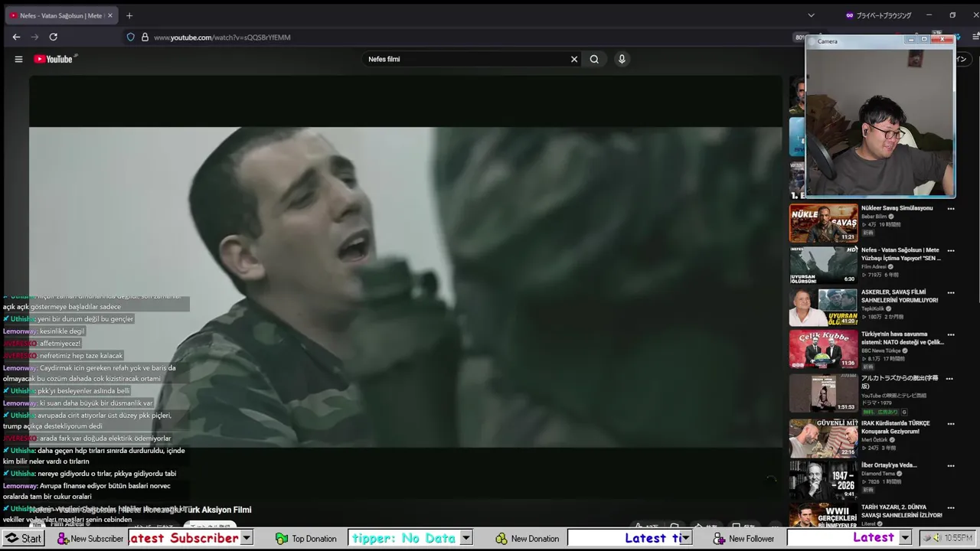Open 'ASKERLER, SAVAŞ FİLMİ SAHNELERİNİ YORUMLUYOR!' link
Viewport: 980px width, 551px height.
pos(900,296)
